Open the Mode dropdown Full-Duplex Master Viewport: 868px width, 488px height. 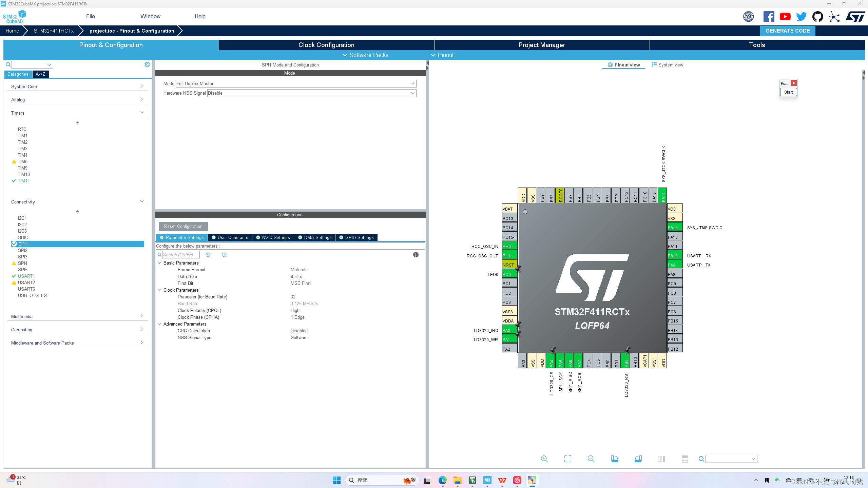point(296,83)
